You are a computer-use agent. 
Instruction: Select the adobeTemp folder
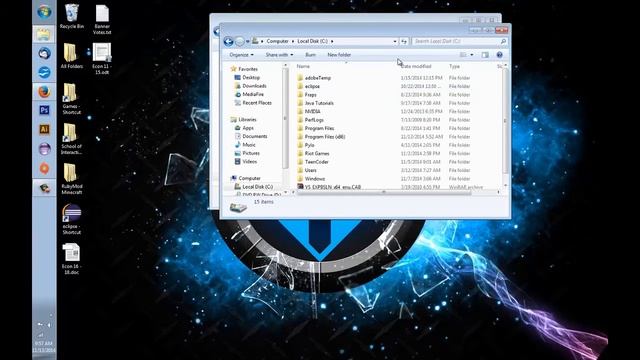click(318, 78)
